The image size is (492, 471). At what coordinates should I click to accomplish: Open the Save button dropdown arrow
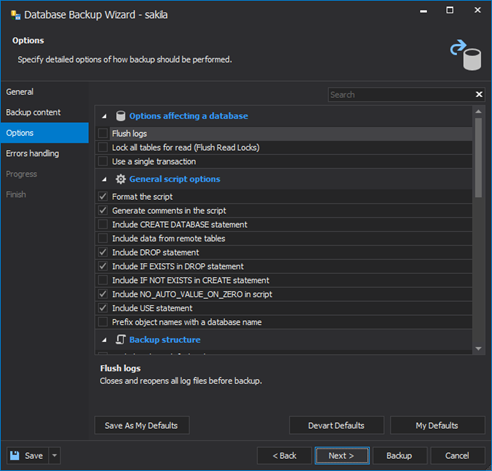(x=55, y=455)
